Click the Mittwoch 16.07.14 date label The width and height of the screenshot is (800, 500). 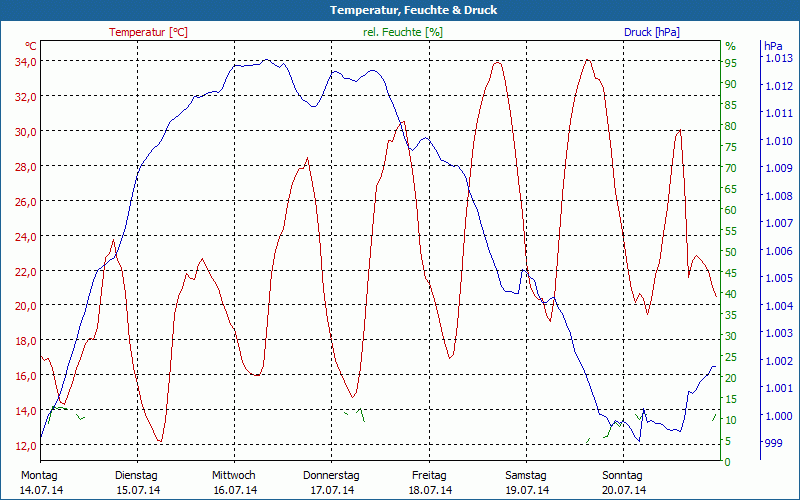click(234, 482)
